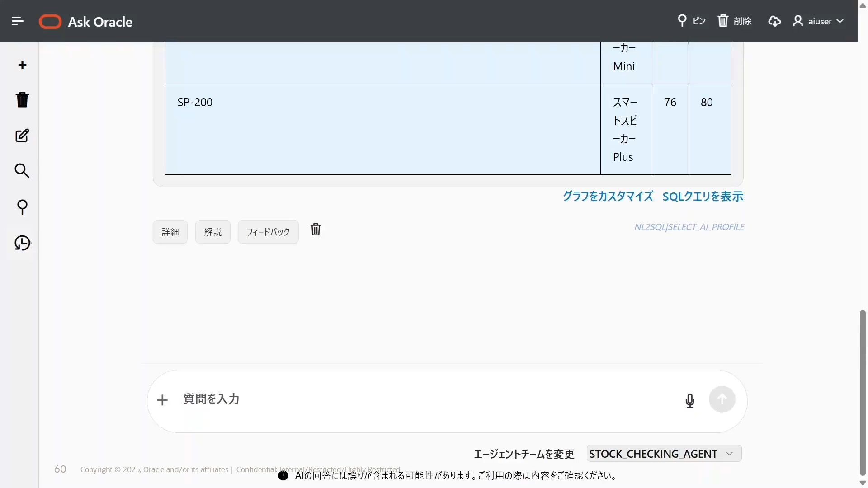868x488 pixels.
Task: Click the 詳細 button
Action: (170, 232)
